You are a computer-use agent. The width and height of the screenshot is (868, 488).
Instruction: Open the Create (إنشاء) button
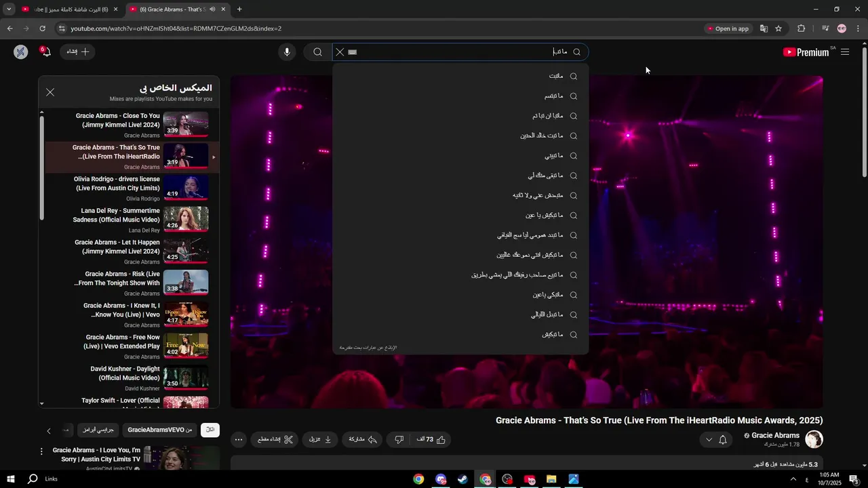[x=78, y=52]
